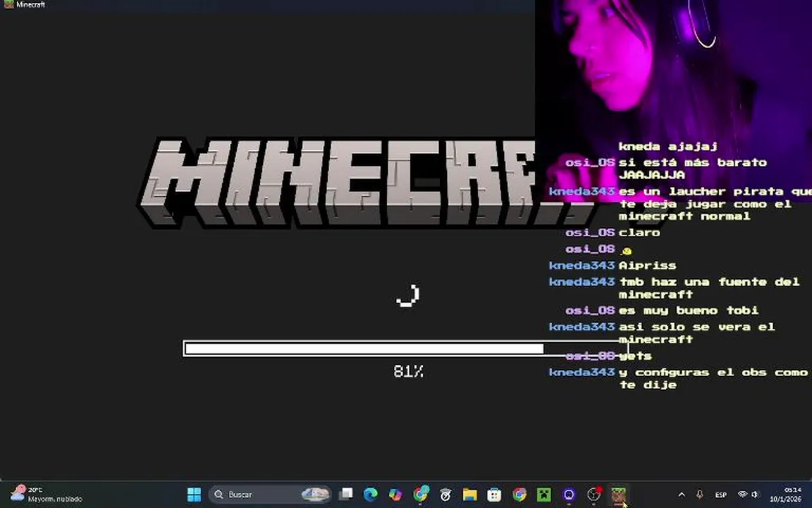Image resolution: width=812 pixels, height=508 pixels.
Task: Click the "kneda ajajaj" chat line
Action: pos(668,146)
